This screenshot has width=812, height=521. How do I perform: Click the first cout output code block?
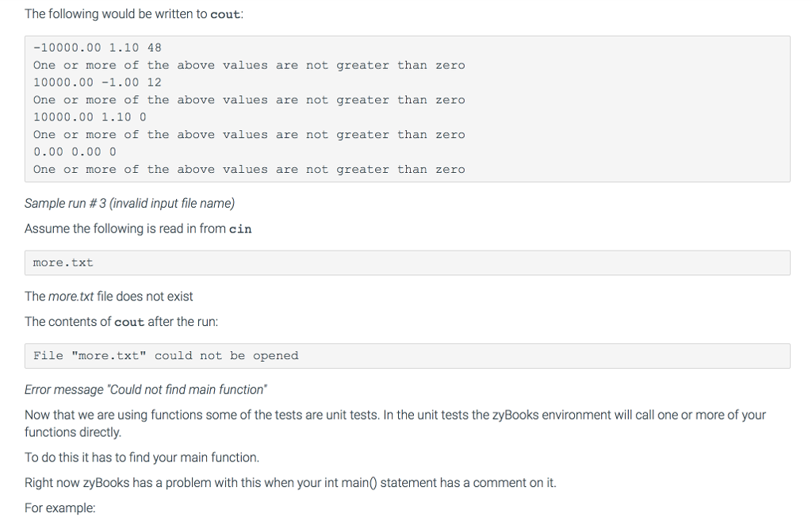pos(407,109)
